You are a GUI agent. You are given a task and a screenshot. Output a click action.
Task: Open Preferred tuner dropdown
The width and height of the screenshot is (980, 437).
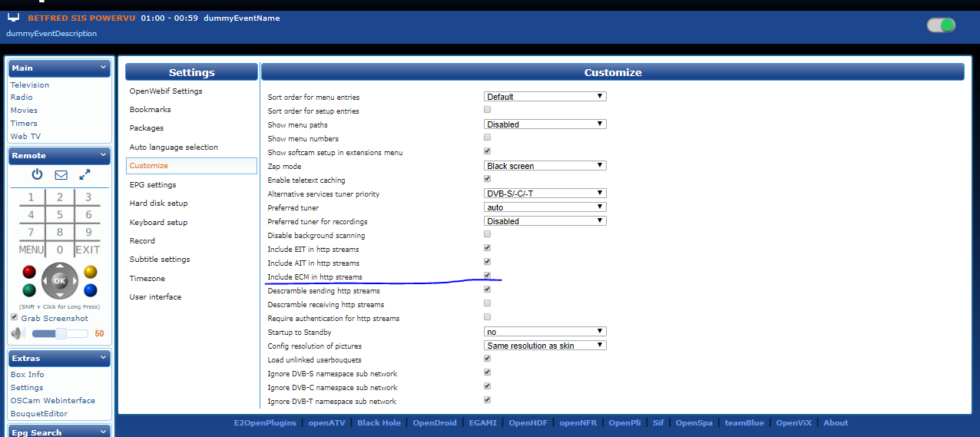coord(545,207)
